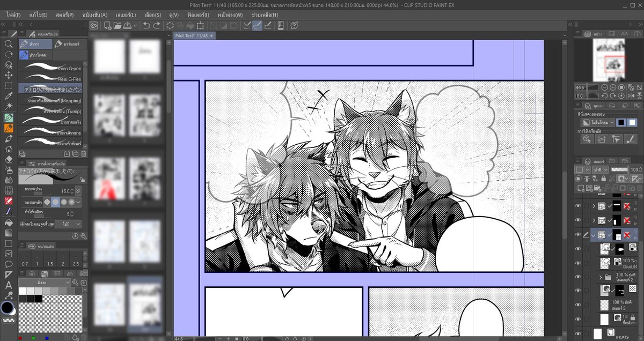Select the rectangular Selection area tool
The width and height of the screenshot is (644, 341).
8,85
